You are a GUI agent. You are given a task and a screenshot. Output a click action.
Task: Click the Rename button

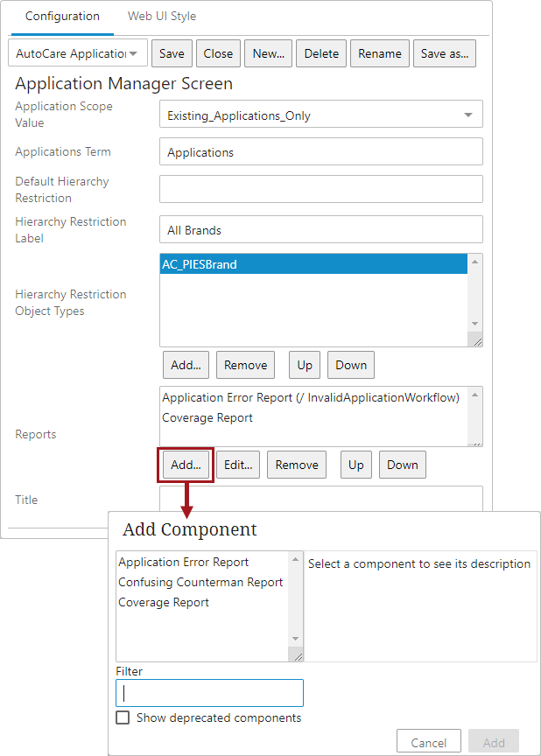(x=379, y=53)
